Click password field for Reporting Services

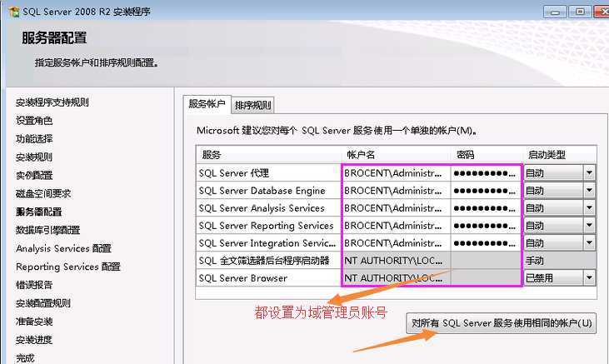[486, 226]
